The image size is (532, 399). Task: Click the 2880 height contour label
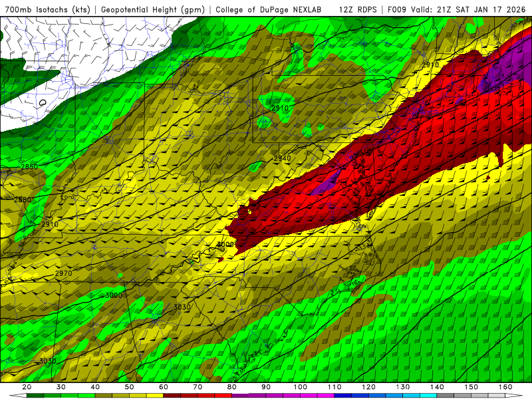[x=23, y=199]
